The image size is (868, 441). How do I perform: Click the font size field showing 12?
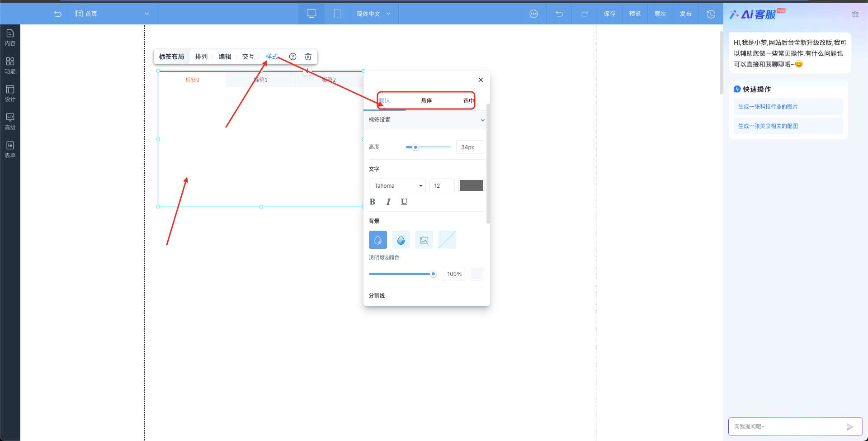point(442,185)
